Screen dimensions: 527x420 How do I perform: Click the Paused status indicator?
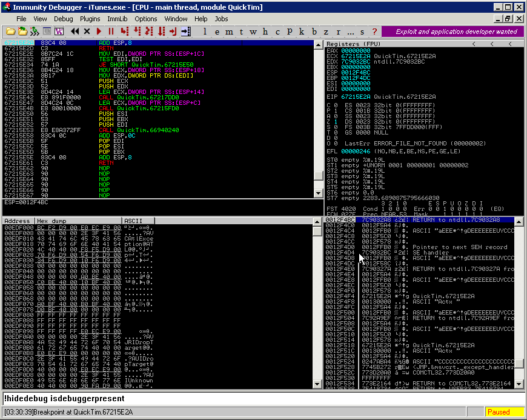click(x=505, y=412)
